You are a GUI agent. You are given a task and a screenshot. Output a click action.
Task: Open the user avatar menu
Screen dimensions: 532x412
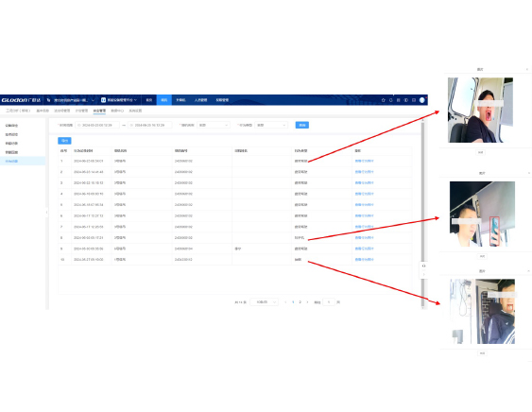pyautogui.click(x=422, y=100)
